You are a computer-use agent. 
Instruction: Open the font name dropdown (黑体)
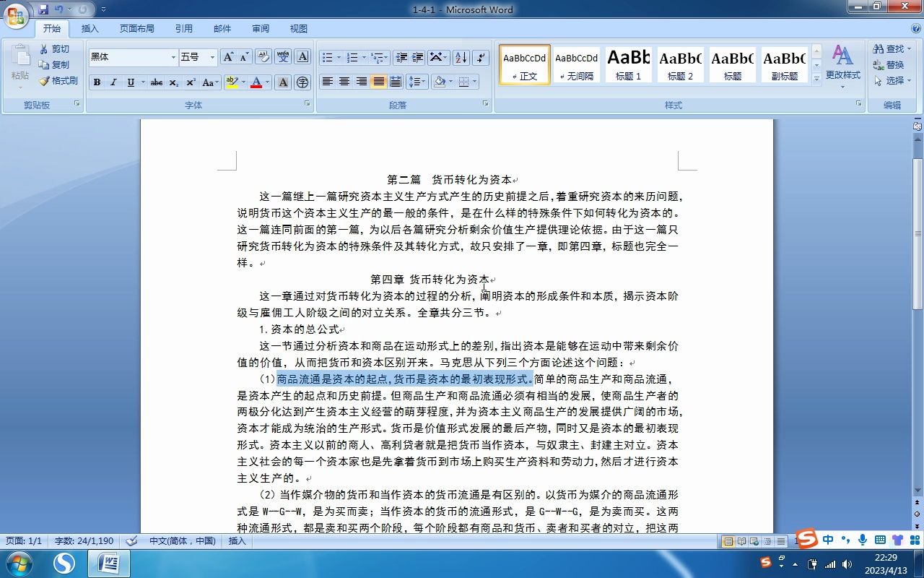pos(173,57)
